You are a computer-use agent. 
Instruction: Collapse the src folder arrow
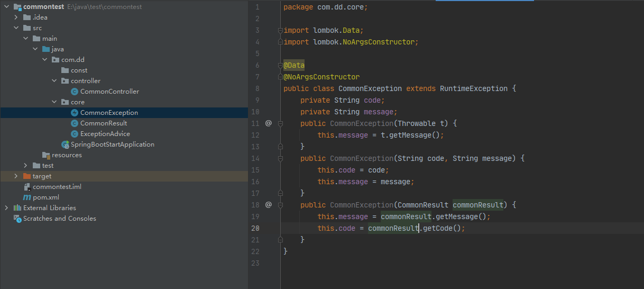(x=16, y=28)
